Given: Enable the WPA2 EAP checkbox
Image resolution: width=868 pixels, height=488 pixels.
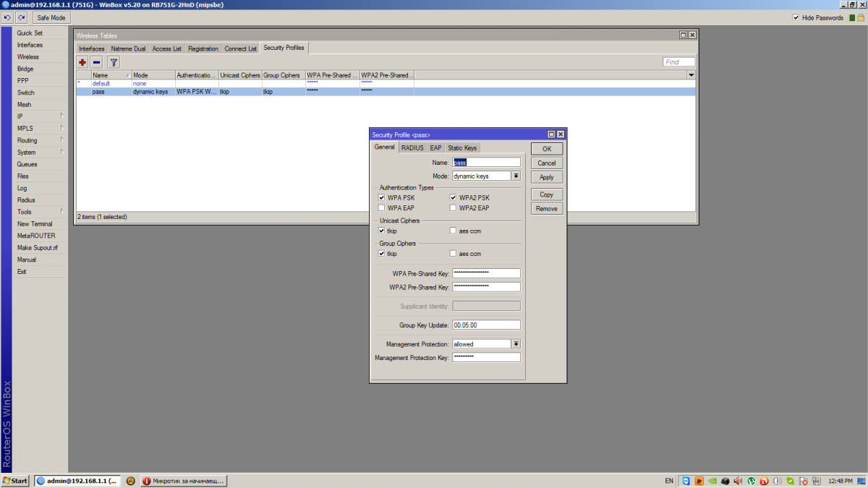Looking at the screenshot, I should [453, 208].
